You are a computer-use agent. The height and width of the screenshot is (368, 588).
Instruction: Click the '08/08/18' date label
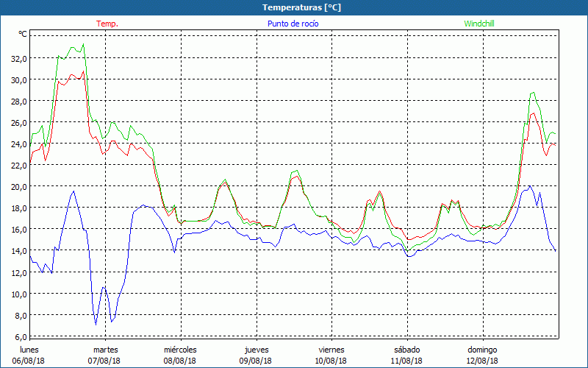(x=180, y=361)
